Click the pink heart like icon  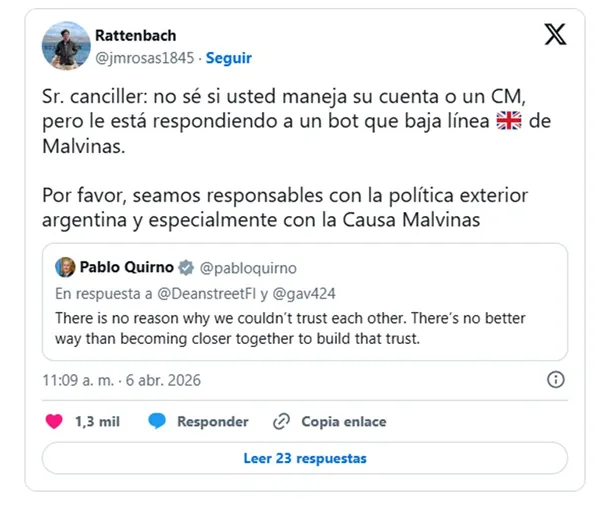click(x=55, y=421)
